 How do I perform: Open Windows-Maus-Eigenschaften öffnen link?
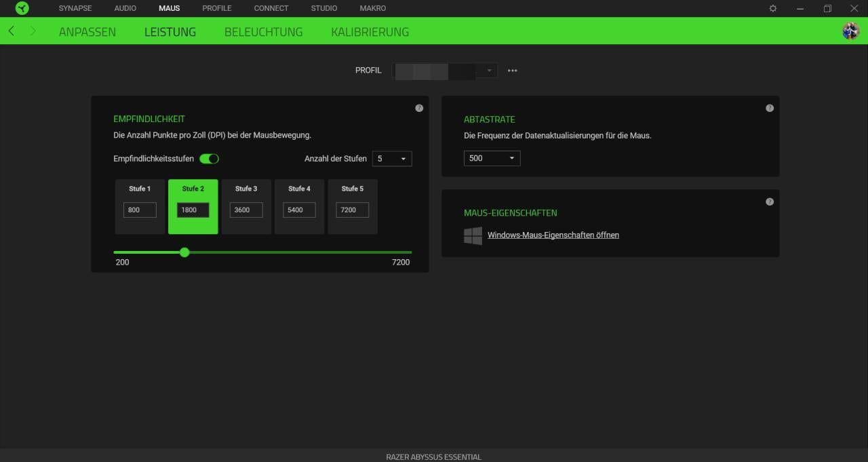point(553,235)
